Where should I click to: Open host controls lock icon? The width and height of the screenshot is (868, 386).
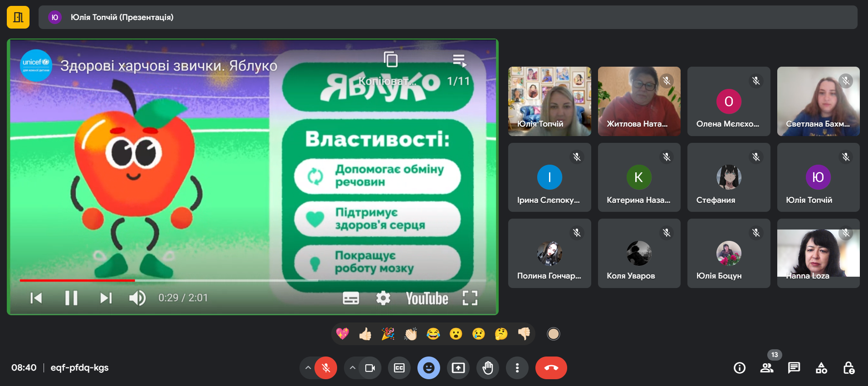tap(848, 368)
